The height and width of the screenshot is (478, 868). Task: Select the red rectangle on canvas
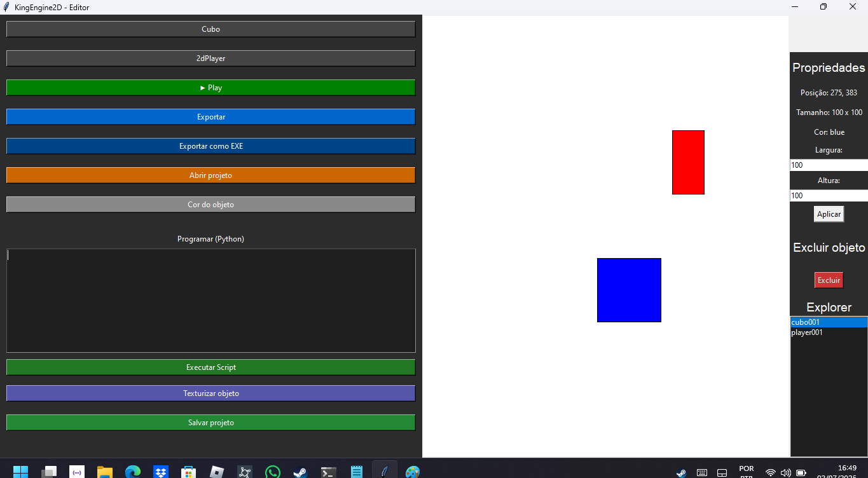pos(688,162)
